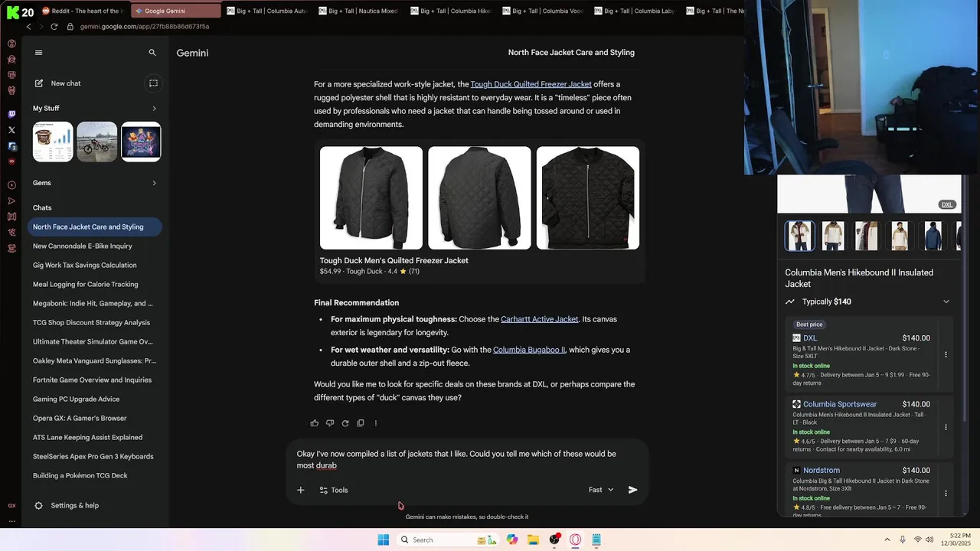Open the Tools menu in prompt box
The width and height of the screenshot is (980, 551).
(334, 490)
